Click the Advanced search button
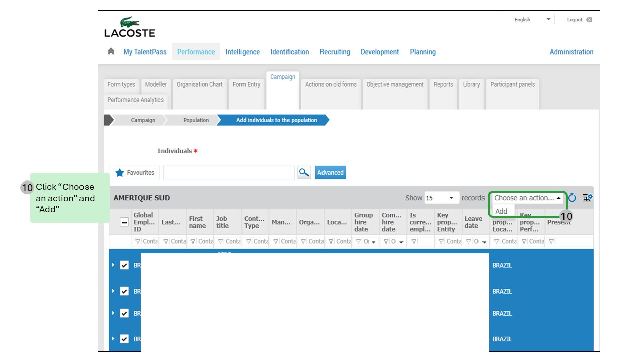Viewport: 644px width, 362px height. (331, 173)
